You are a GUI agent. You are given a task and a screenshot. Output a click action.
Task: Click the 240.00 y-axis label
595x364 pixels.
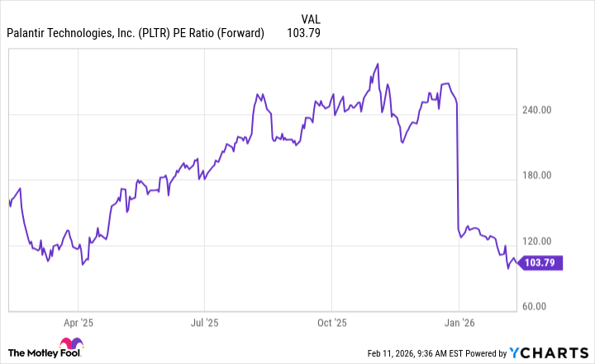pos(541,110)
